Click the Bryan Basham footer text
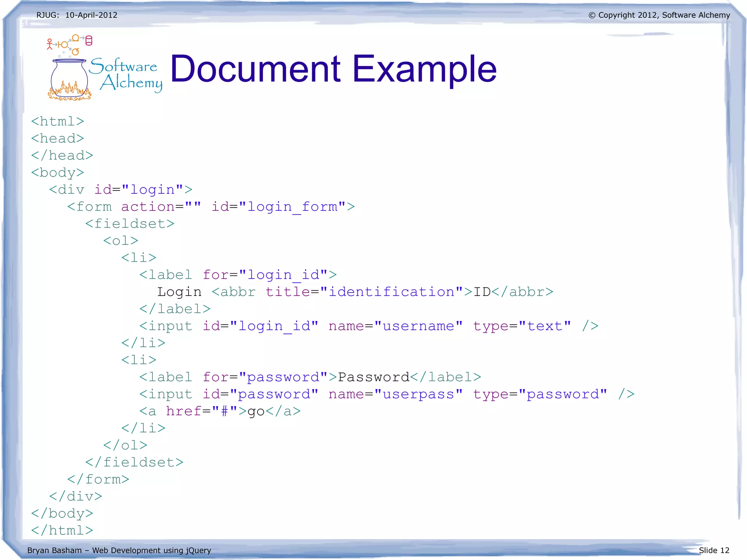Viewport: 747px width, 560px height. pos(119,550)
